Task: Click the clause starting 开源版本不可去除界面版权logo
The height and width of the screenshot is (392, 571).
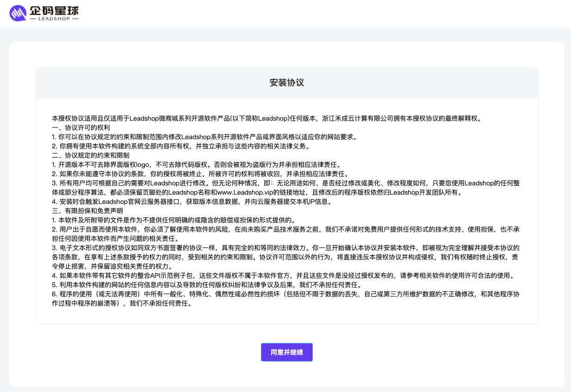Action: pyautogui.click(x=196, y=165)
